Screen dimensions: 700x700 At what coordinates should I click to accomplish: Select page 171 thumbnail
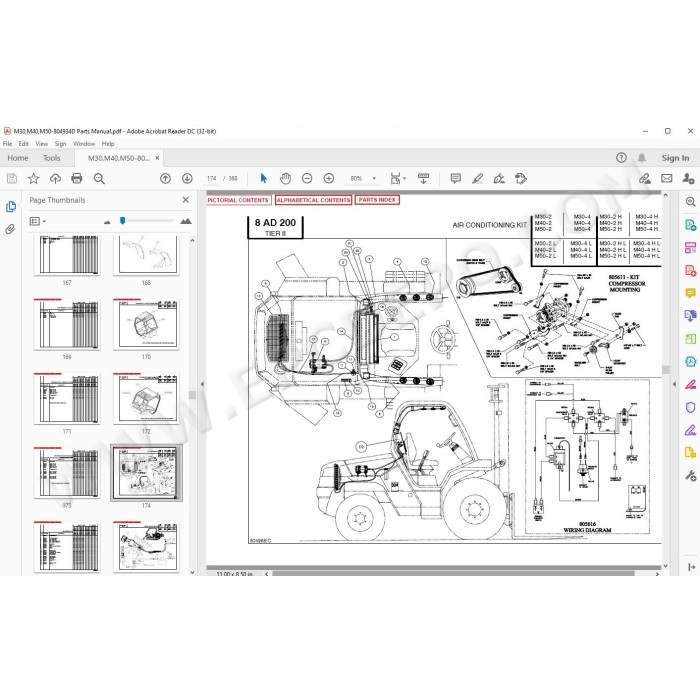pos(67,398)
